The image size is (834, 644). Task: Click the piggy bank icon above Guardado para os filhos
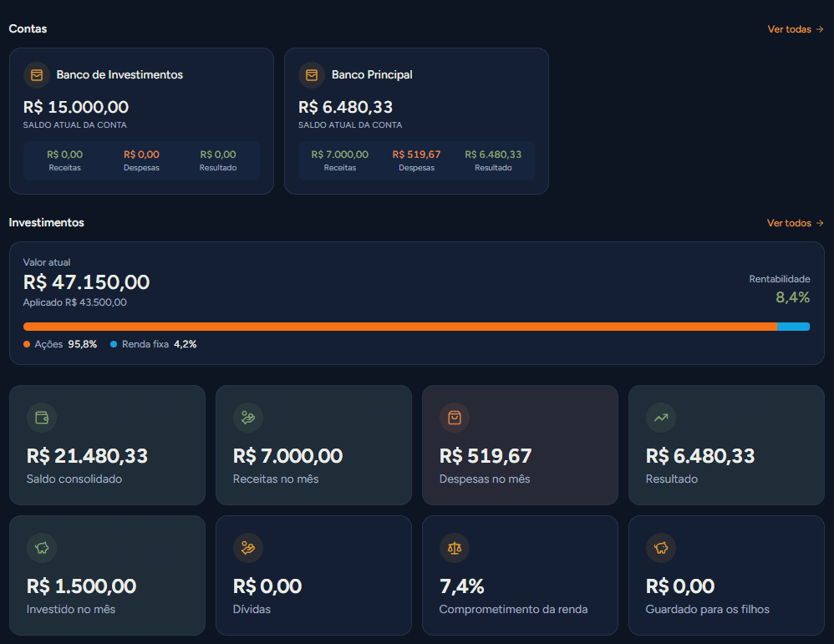(x=661, y=548)
